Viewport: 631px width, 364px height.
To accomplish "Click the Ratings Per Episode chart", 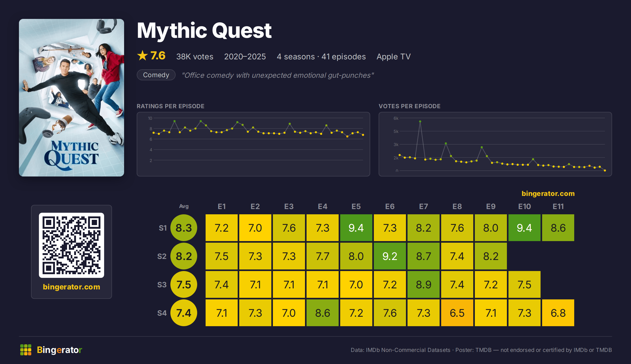I will pos(253,144).
